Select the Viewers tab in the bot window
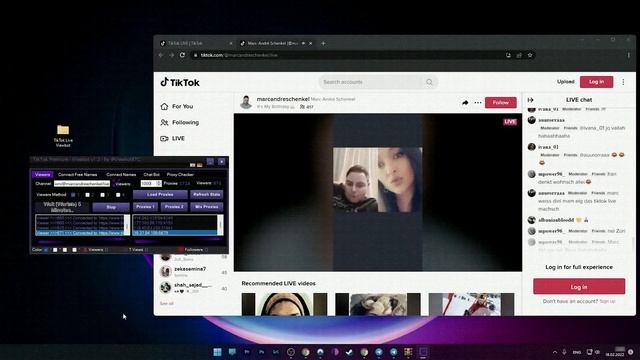This screenshot has width=640, height=360. [42, 174]
